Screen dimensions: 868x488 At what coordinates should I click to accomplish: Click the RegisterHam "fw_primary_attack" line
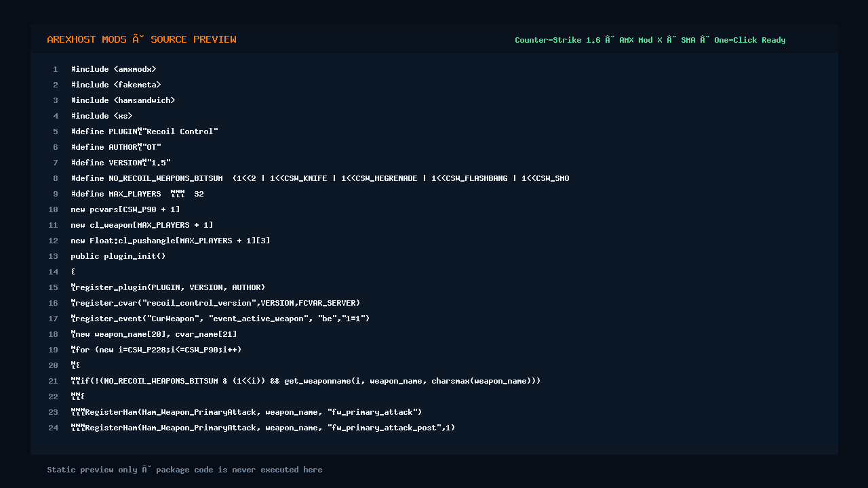click(247, 412)
